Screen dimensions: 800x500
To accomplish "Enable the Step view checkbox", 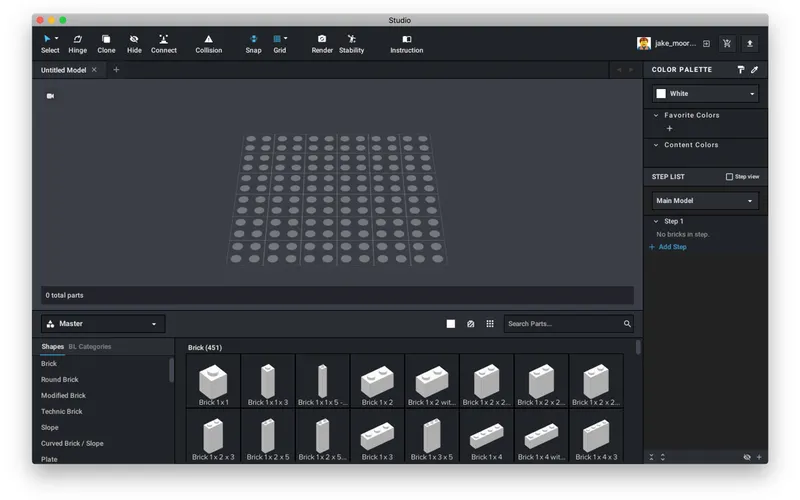I will pyautogui.click(x=730, y=177).
